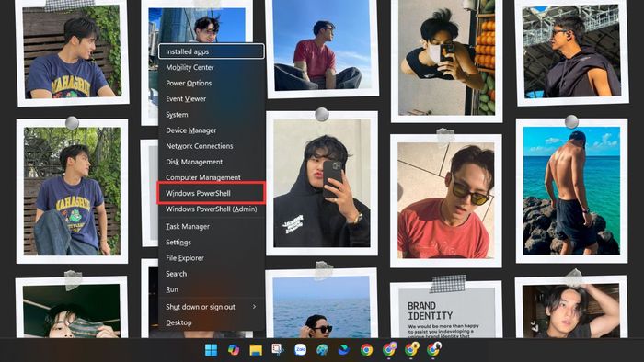The height and width of the screenshot is (362, 644).
Task: Open Installed apps from the menu
Action: click(x=211, y=51)
